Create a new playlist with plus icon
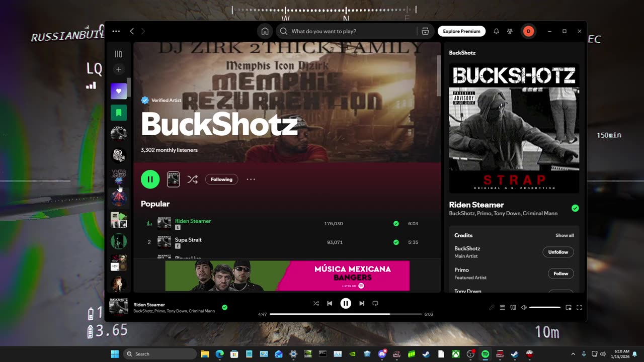Viewport: 644px width, 362px height. [x=119, y=69]
